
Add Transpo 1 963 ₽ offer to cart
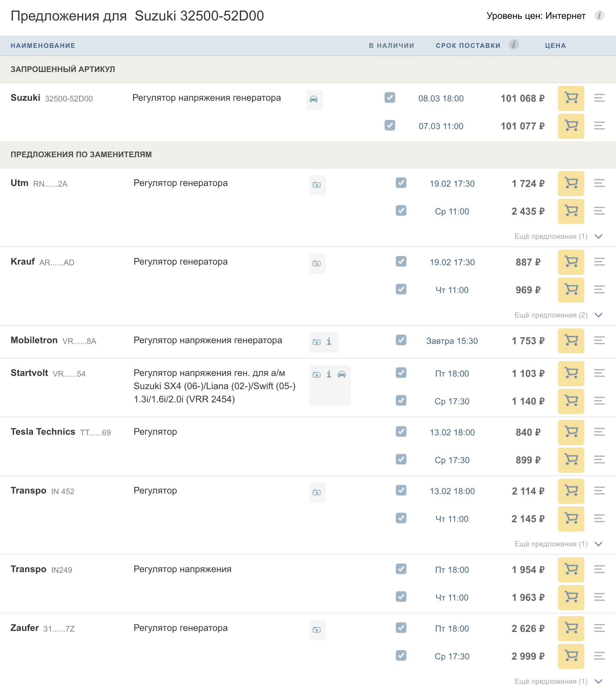click(x=571, y=598)
